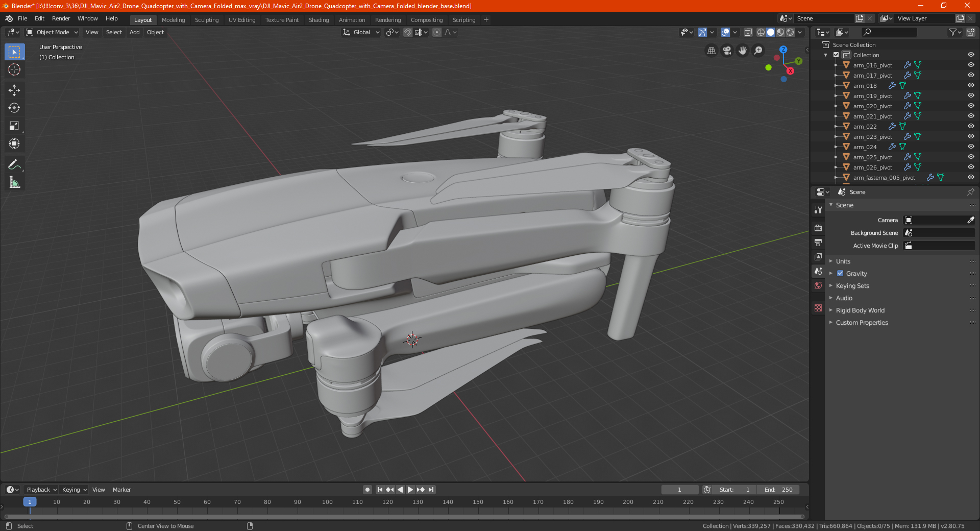Screen dimensions: 980x531
Task: Expand the Audio panel
Action: click(x=844, y=298)
